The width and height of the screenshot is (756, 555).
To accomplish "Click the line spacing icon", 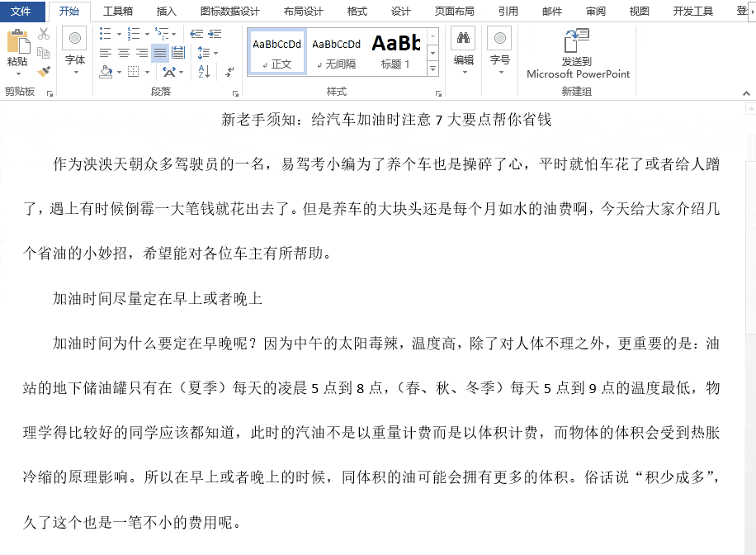I will 204,53.
